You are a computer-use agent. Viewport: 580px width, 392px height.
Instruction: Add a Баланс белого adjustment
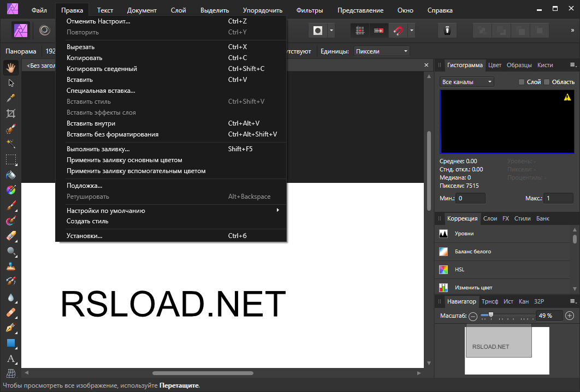(503, 252)
